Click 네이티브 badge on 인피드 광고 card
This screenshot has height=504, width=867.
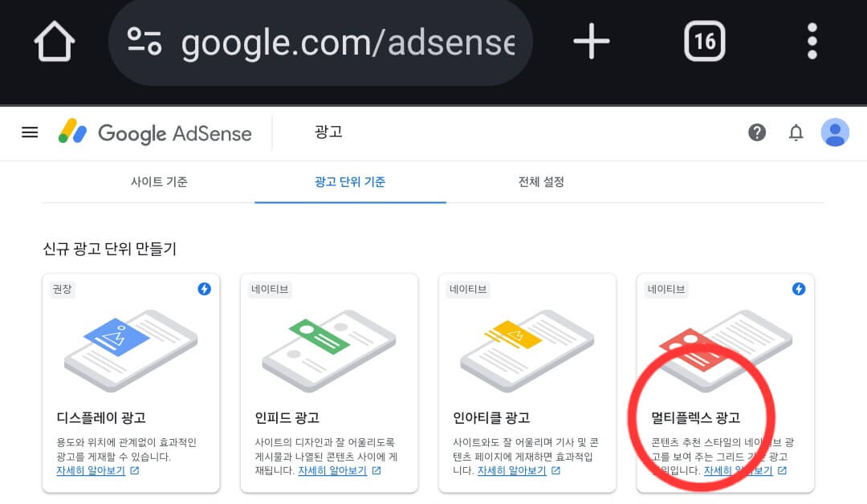coord(270,289)
